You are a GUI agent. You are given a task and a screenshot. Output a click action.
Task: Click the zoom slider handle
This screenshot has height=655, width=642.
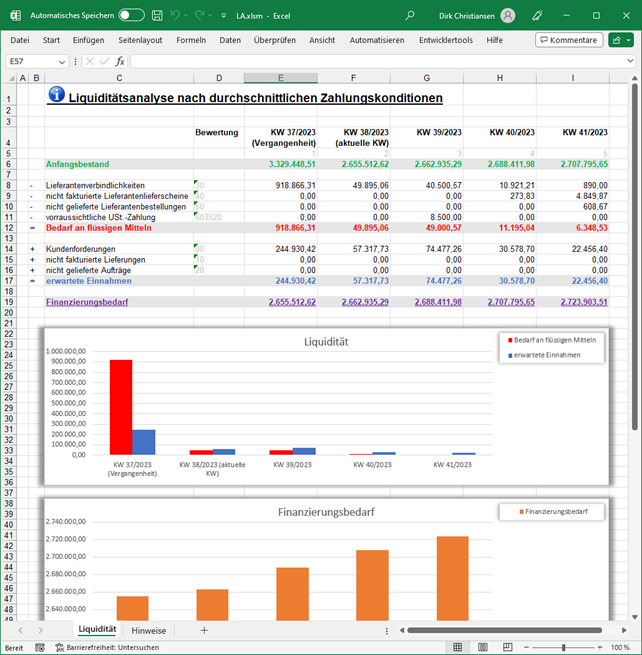562,647
